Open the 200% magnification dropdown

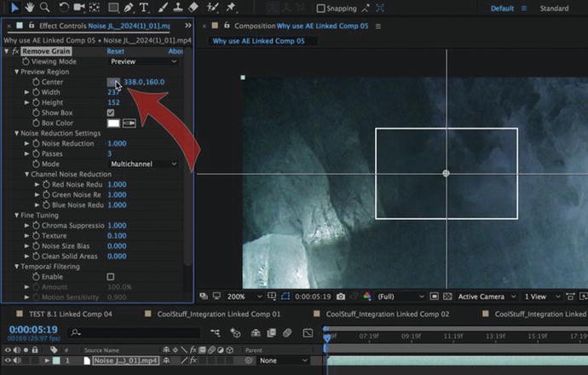pyautogui.click(x=244, y=297)
